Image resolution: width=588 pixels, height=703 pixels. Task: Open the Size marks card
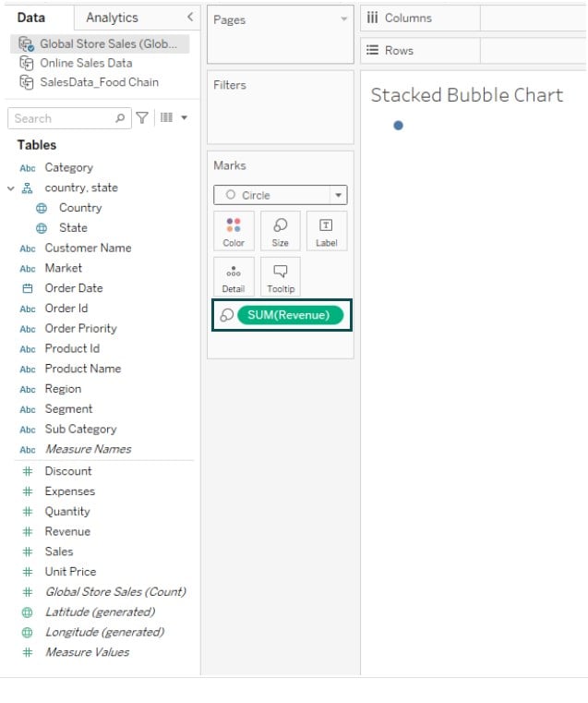click(x=280, y=231)
